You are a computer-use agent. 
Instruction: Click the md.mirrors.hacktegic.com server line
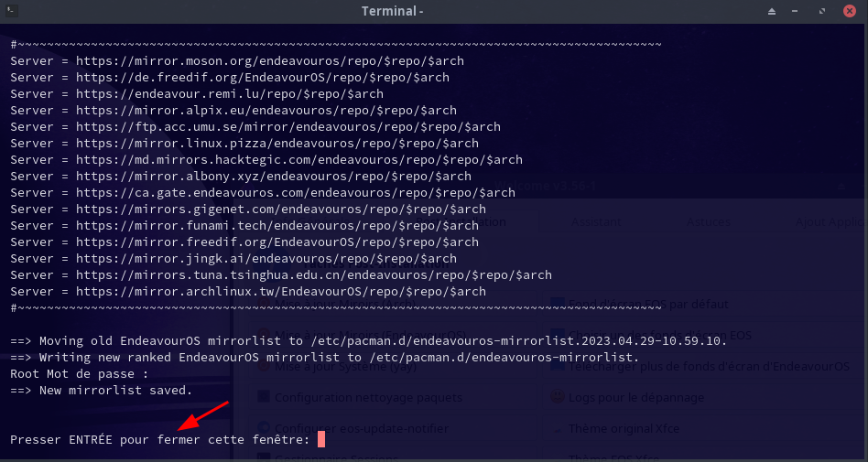(x=266, y=160)
